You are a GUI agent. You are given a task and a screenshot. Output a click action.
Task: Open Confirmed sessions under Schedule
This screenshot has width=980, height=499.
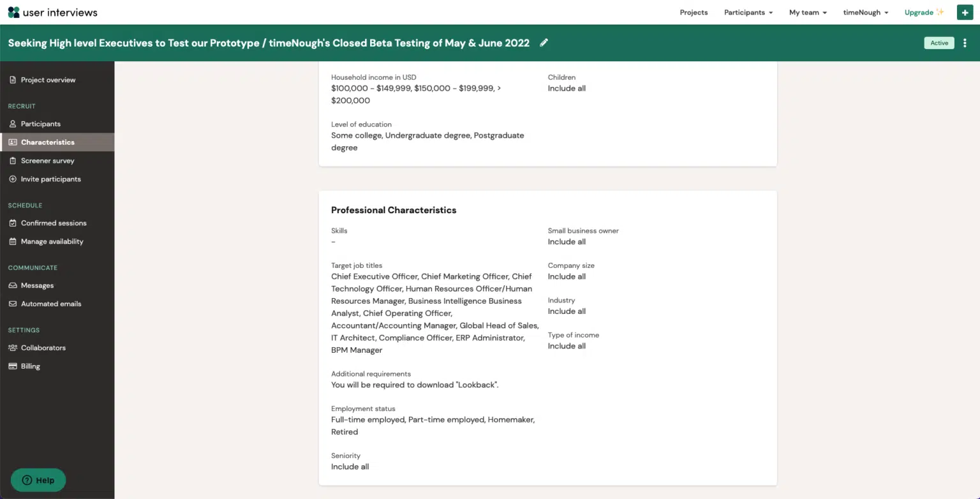(54, 223)
